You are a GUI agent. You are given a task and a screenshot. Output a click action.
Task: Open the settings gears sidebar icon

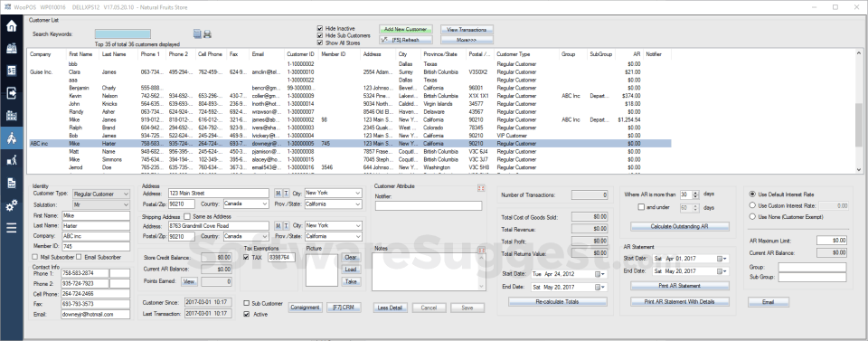(x=11, y=206)
